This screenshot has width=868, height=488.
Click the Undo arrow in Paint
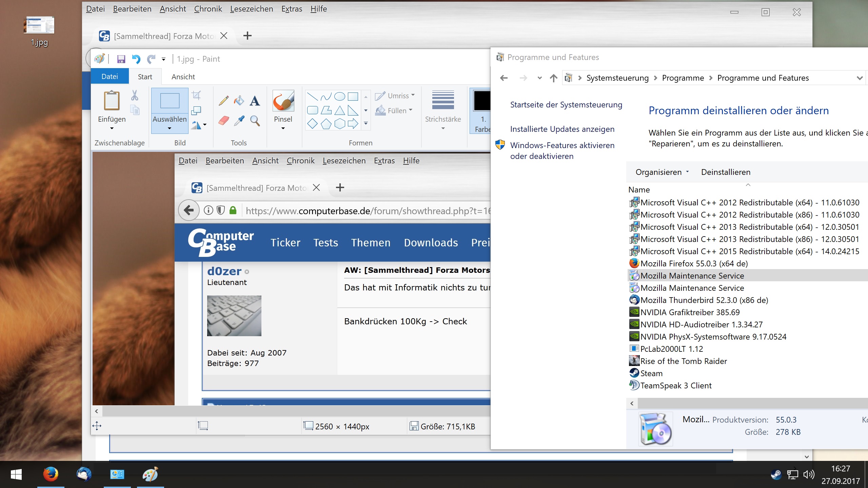pos(136,59)
